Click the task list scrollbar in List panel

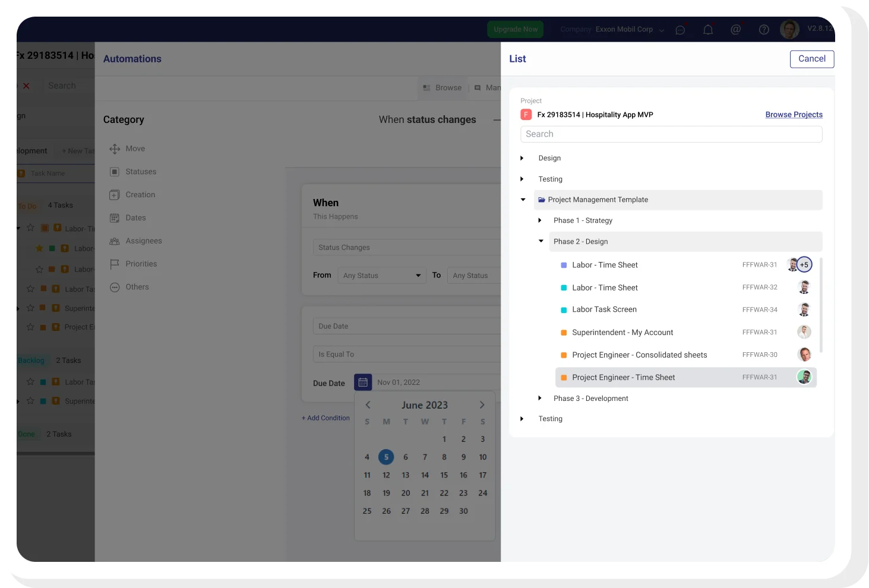(x=821, y=305)
